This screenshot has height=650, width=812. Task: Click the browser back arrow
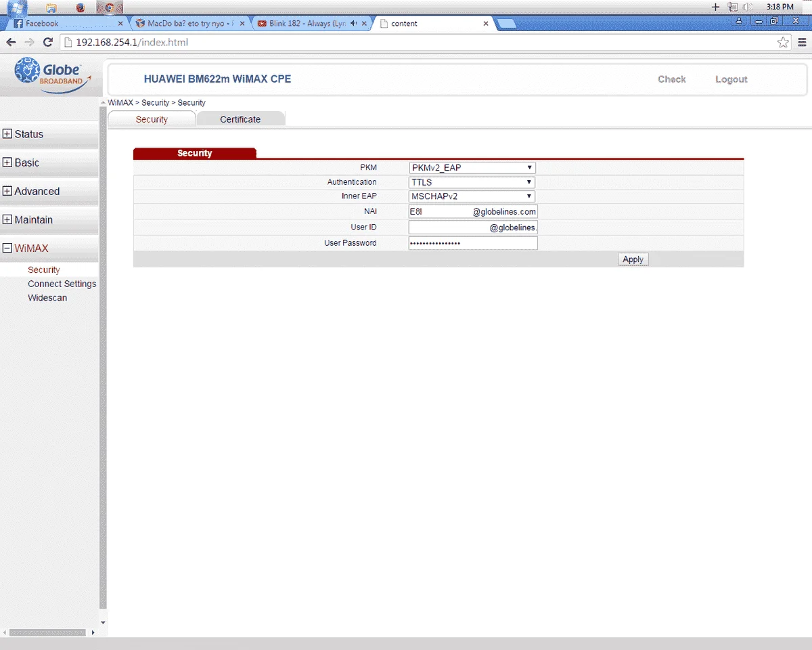pos(11,42)
